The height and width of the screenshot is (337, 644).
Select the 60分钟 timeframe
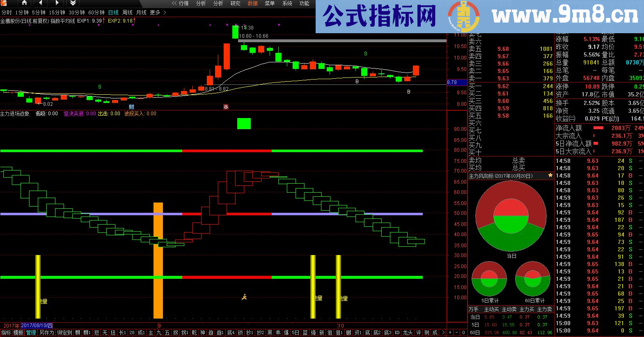97,13
